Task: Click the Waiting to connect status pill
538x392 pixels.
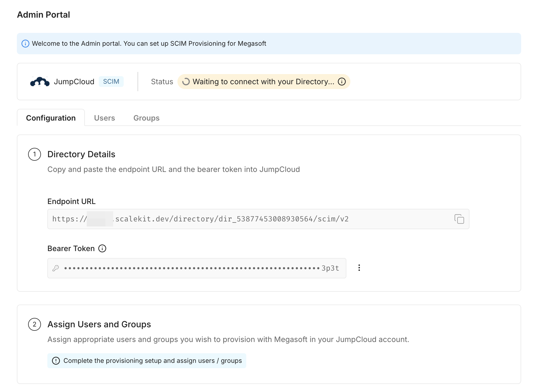Action: click(x=264, y=81)
